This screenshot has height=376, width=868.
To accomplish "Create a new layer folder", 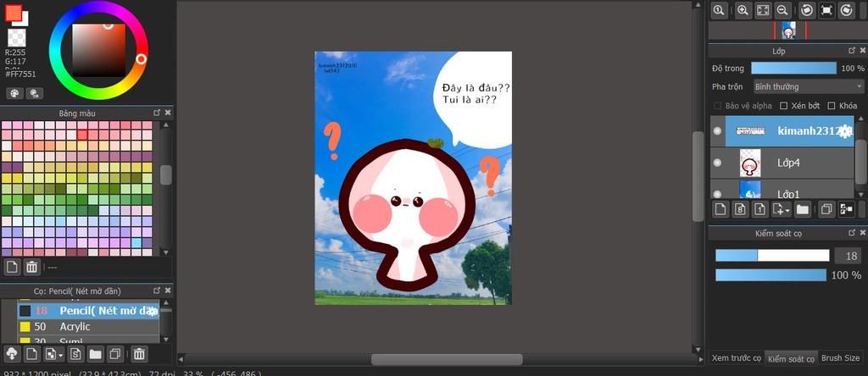I will [803, 209].
